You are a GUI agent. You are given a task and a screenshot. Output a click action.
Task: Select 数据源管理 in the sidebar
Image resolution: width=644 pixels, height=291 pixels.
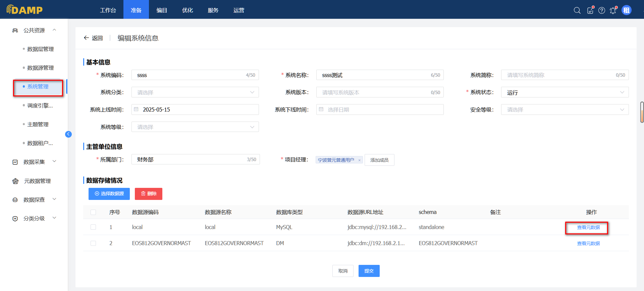pyautogui.click(x=40, y=68)
